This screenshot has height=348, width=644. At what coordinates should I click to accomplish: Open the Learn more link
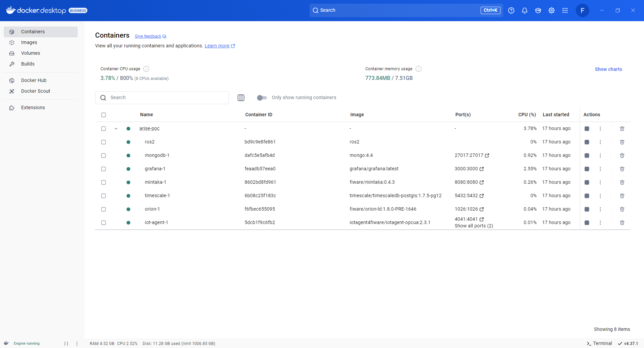pos(220,46)
